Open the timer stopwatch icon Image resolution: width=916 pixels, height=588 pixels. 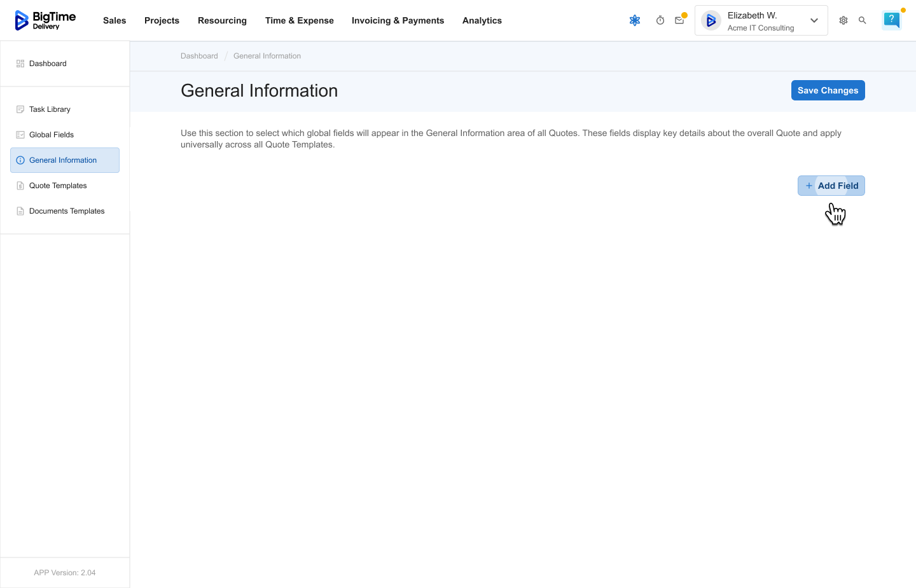[x=660, y=20]
